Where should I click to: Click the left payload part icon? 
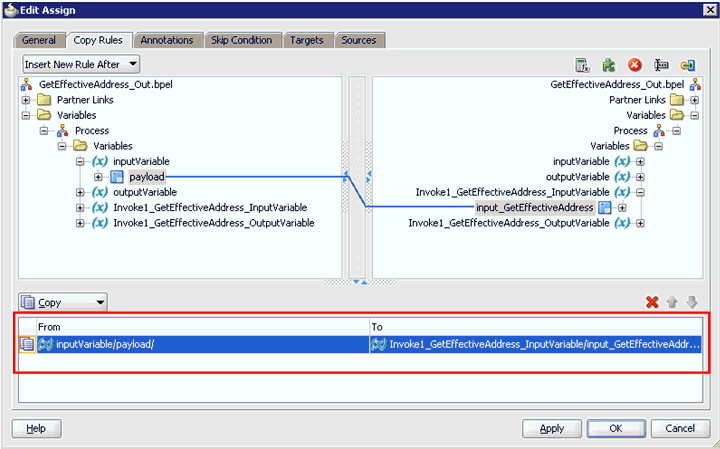point(117,177)
